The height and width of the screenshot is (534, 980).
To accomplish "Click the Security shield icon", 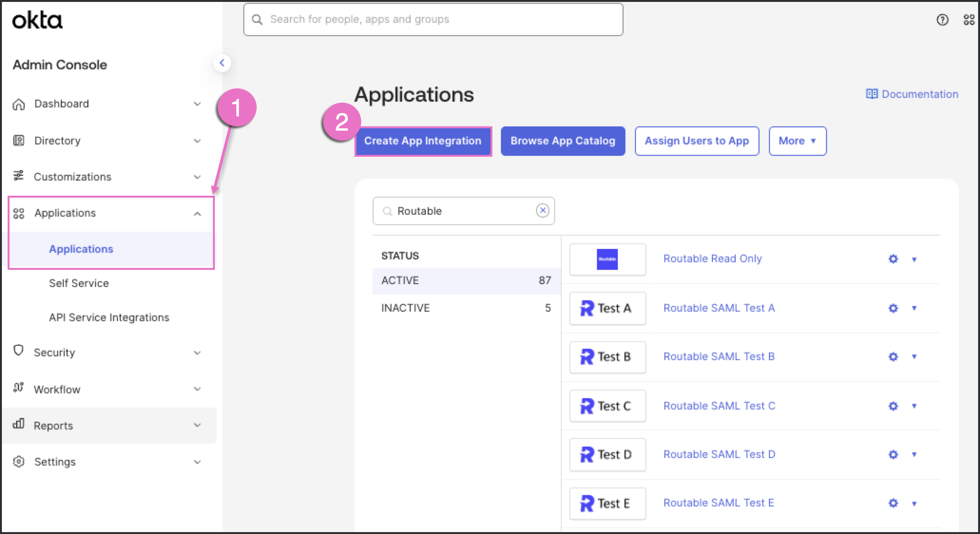I will pos(19,352).
